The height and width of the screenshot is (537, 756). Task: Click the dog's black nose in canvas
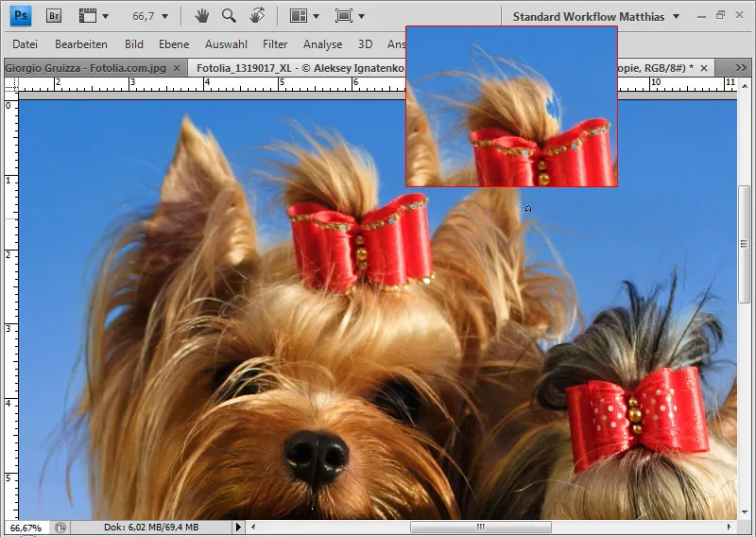click(x=316, y=457)
